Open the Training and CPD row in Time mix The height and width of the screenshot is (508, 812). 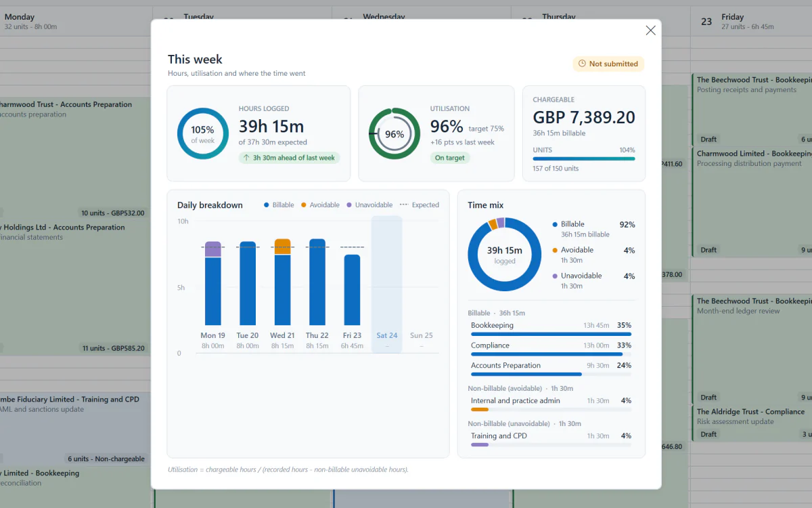[x=551, y=439]
